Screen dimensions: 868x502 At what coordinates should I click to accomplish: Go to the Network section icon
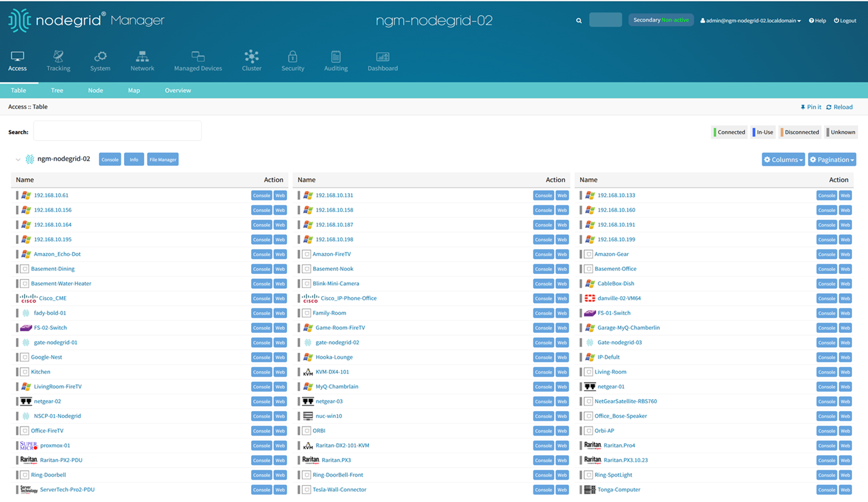(x=142, y=57)
